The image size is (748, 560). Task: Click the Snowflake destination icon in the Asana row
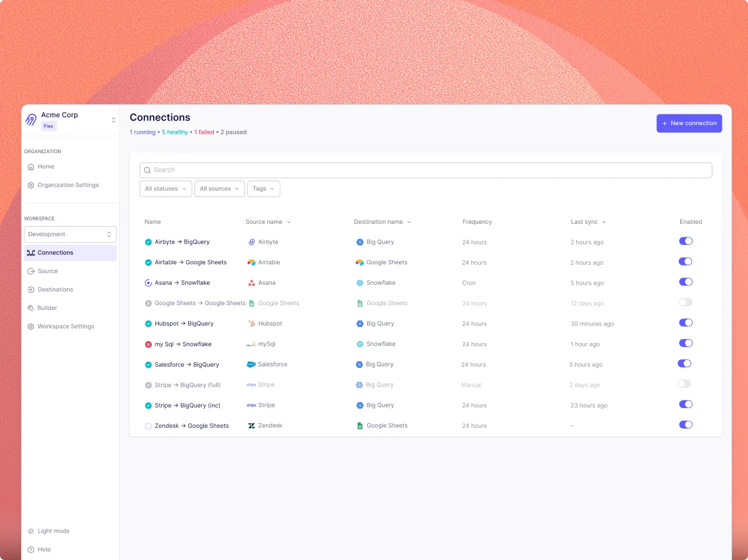(360, 283)
